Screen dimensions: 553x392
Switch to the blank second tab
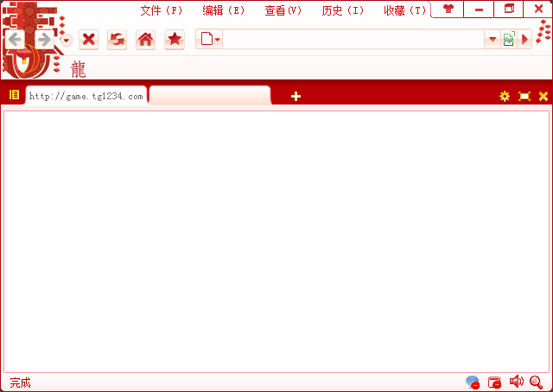(210, 96)
